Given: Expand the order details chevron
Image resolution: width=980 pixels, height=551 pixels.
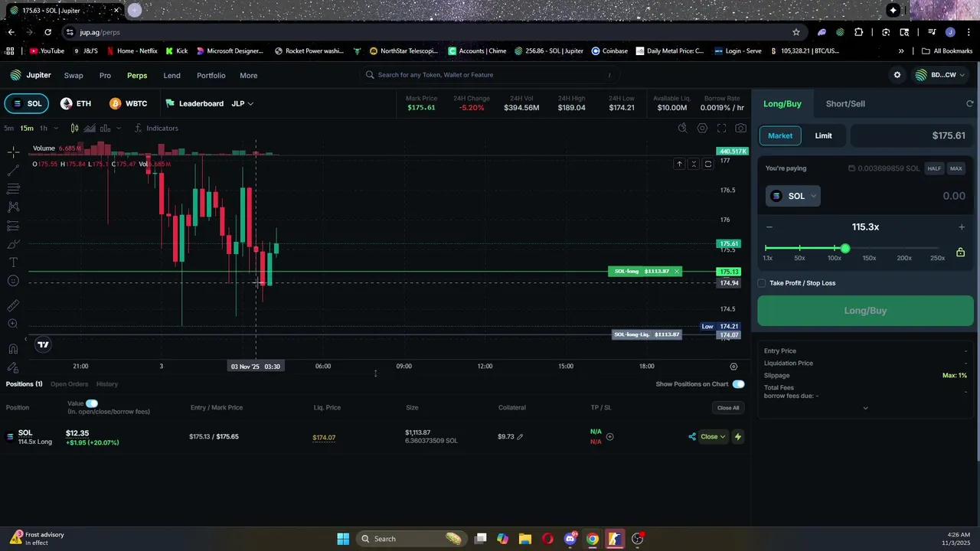Looking at the screenshot, I should pyautogui.click(x=865, y=408).
